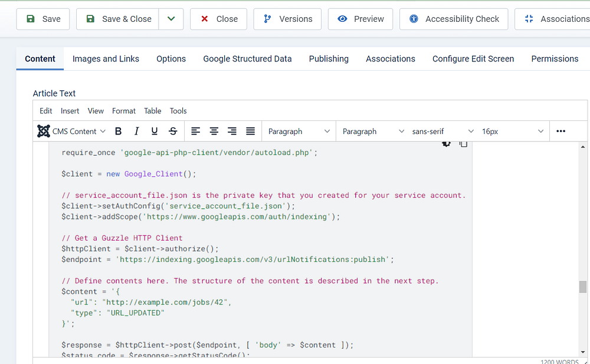Click the require_once autoload.php code line
Image resolution: width=590 pixels, height=364 pixels.
pos(189,152)
